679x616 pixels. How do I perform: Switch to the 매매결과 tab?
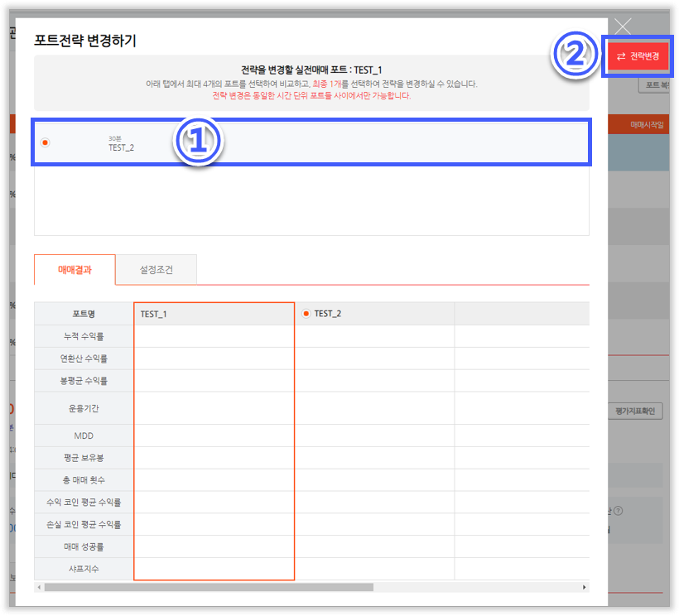click(x=75, y=269)
